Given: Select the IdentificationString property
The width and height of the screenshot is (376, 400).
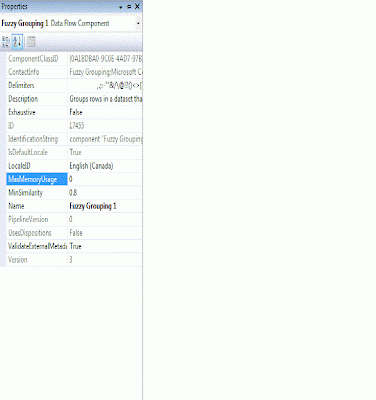Looking at the screenshot, I should (x=33, y=139).
